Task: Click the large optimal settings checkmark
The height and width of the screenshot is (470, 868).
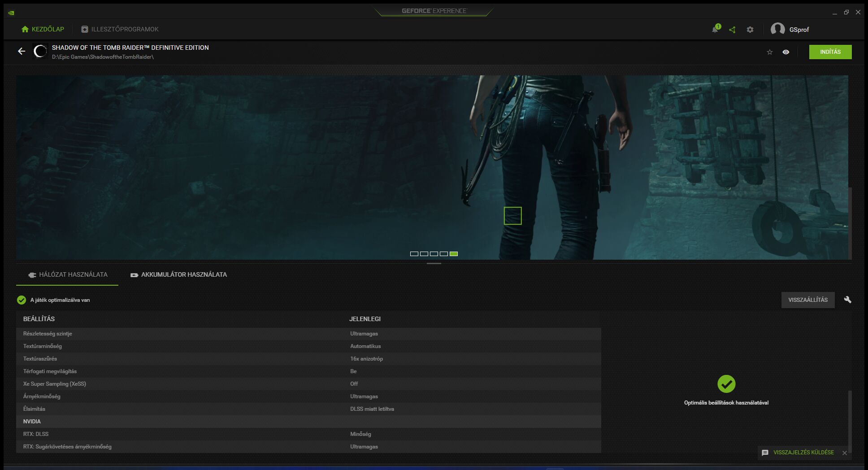Action: [x=726, y=384]
